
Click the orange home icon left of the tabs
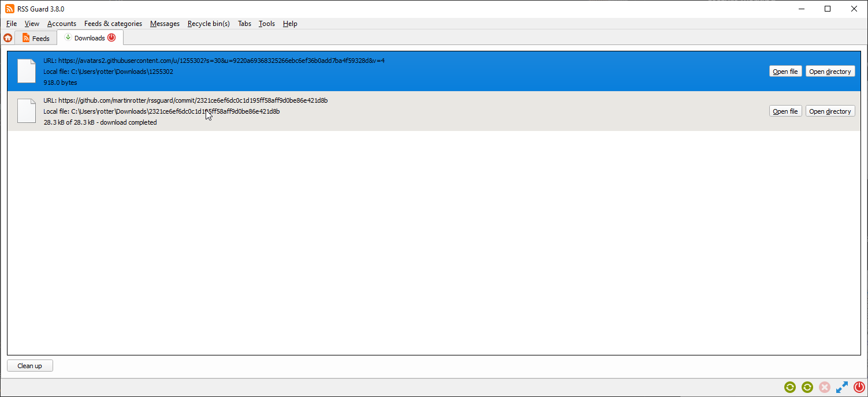coord(8,38)
